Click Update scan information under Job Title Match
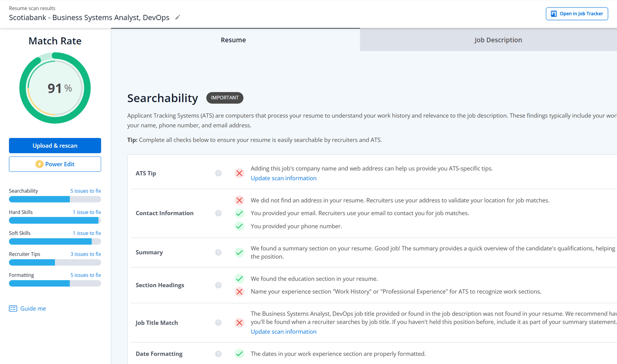617x364 pixels. point(283,332)
